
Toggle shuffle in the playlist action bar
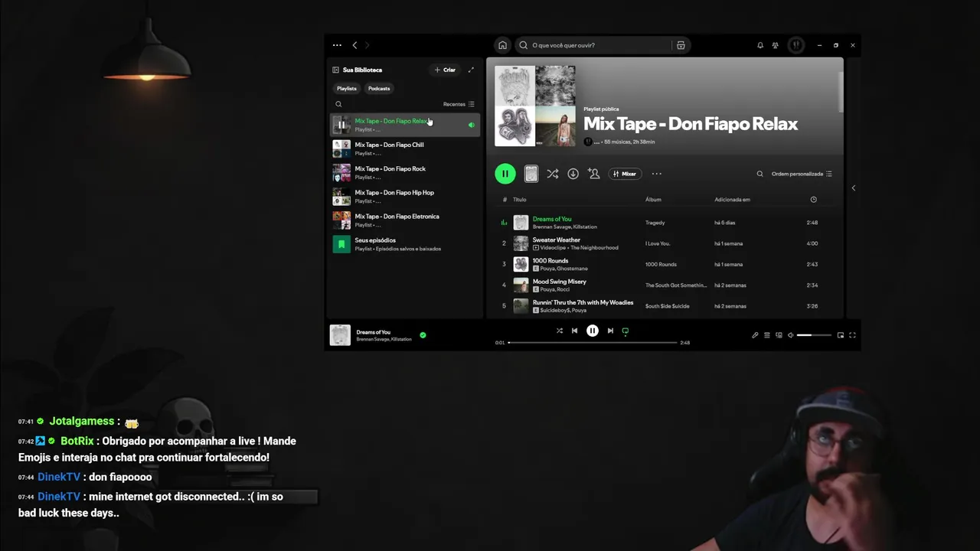(x=552, y=174)
